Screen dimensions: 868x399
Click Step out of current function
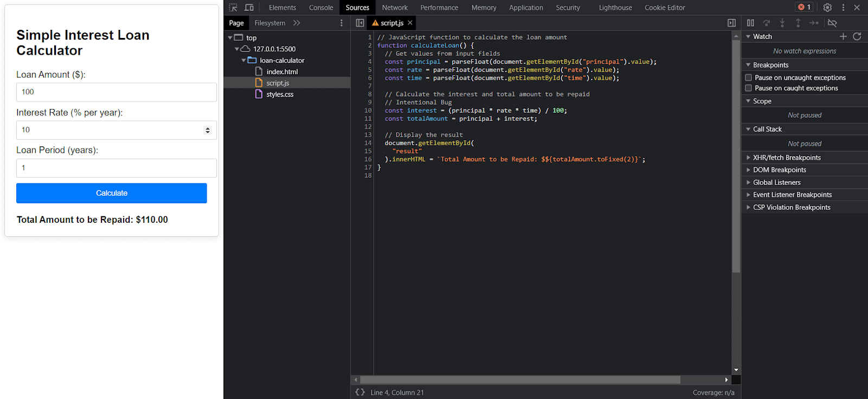tap(798, 23)
